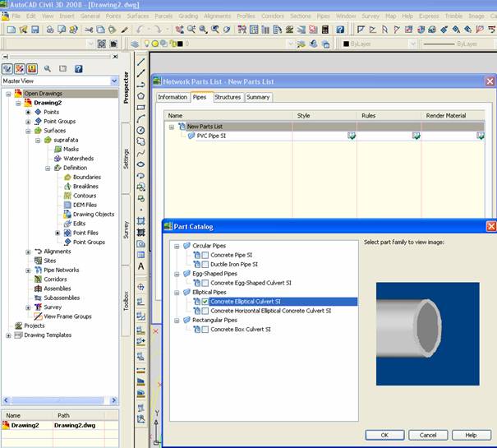Select the Line draw tool
Screen dimensions: 497x448
(141, 62)
